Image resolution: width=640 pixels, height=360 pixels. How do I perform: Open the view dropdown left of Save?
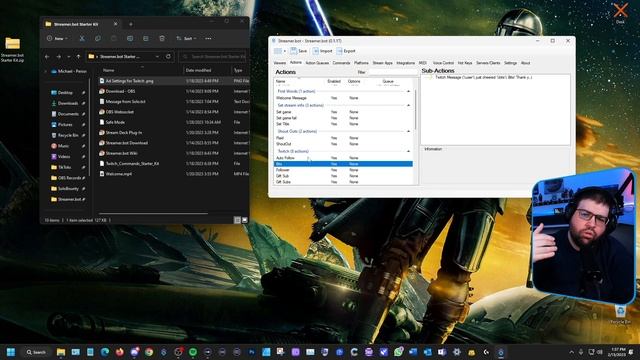280,51
